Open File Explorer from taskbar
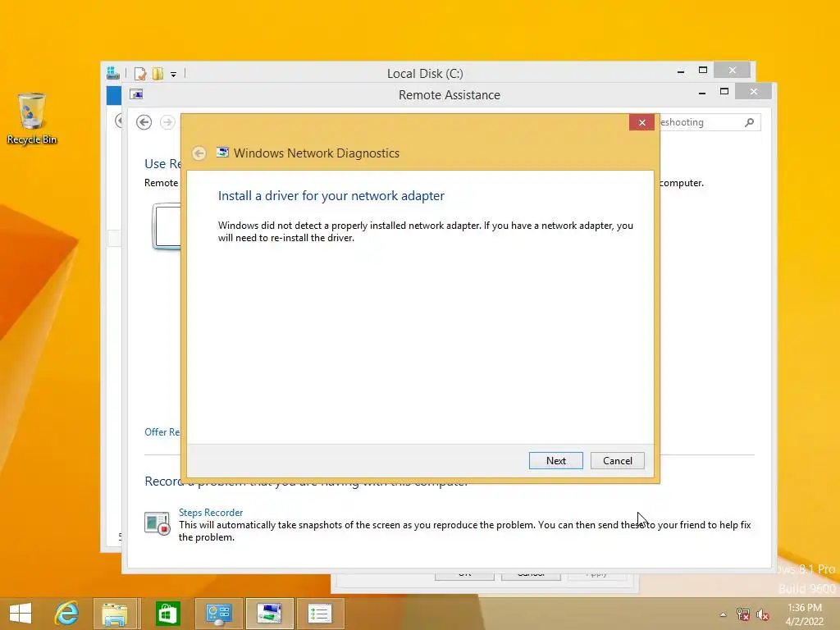The width and height of the screenshot is (840, 630). click(x=116, y=614)
